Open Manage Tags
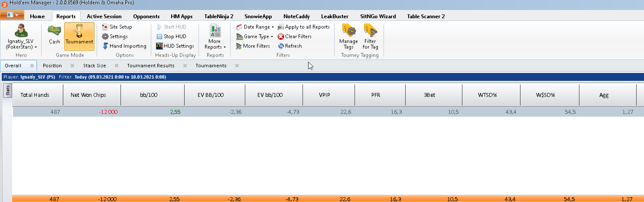Screen dimensions: 644x202 pyautogui.click(x=349, y=36)
